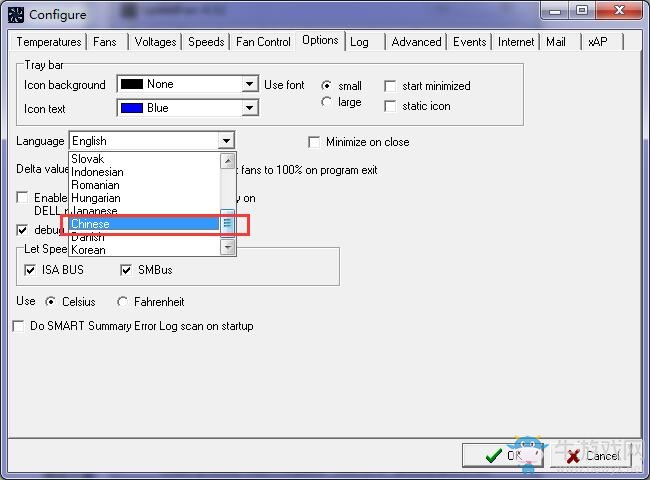
Task: Close the Configure window
Action: tap(619, 11)
